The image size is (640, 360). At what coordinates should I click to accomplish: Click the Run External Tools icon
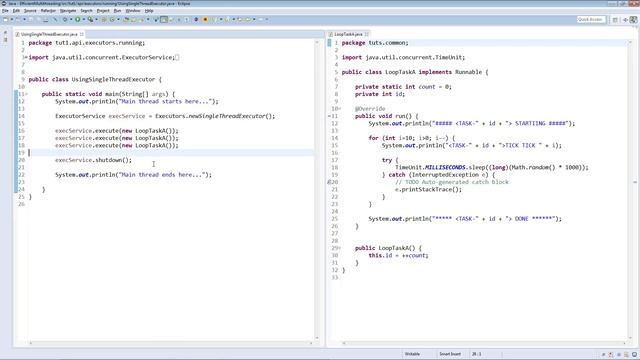coord(90,19)
